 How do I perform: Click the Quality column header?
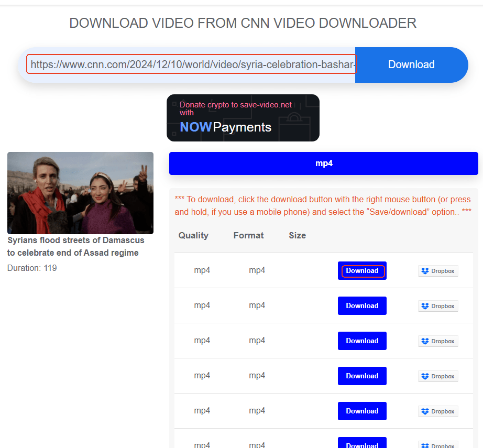(x=193, y=236)
